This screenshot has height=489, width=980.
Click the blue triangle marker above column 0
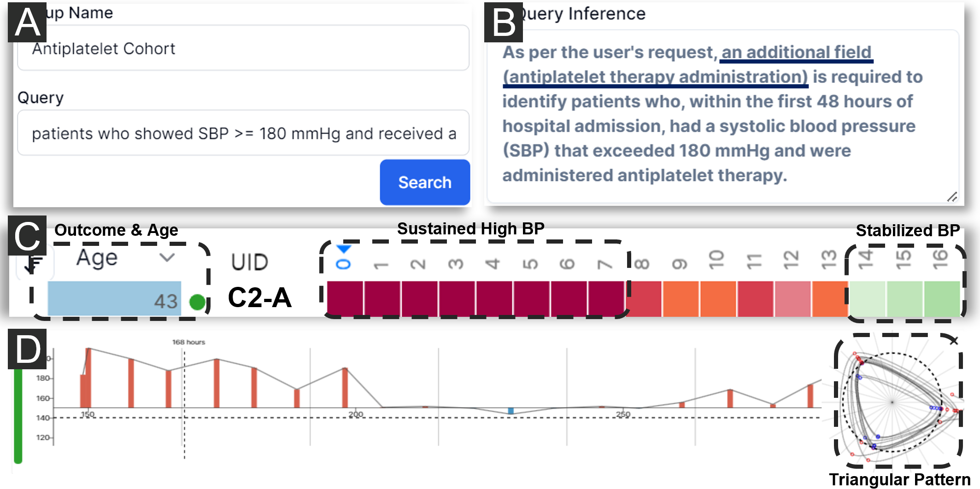[344, 249]
